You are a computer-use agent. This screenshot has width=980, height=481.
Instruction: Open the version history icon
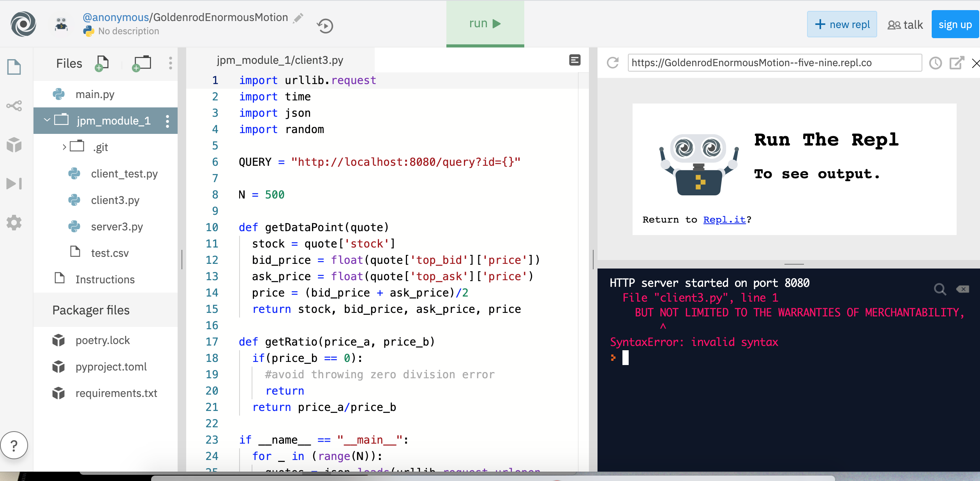325,26
